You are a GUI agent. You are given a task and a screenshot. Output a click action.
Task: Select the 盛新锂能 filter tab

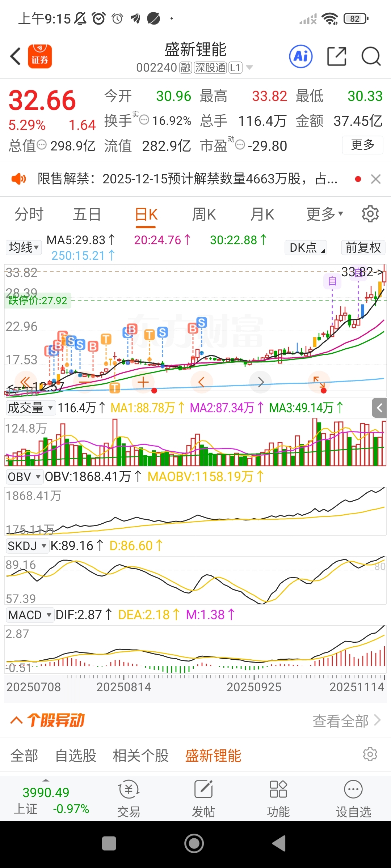pyautogui.click(x=213, y=756)
